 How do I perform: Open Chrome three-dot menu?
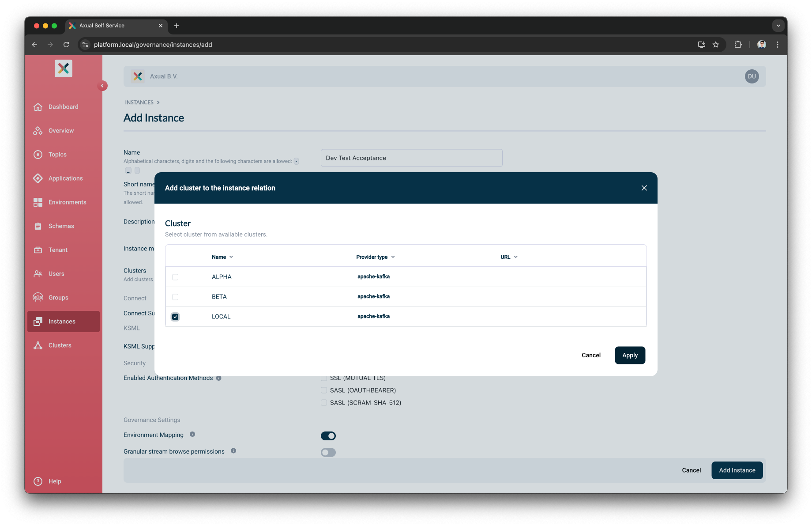[778, 45]
